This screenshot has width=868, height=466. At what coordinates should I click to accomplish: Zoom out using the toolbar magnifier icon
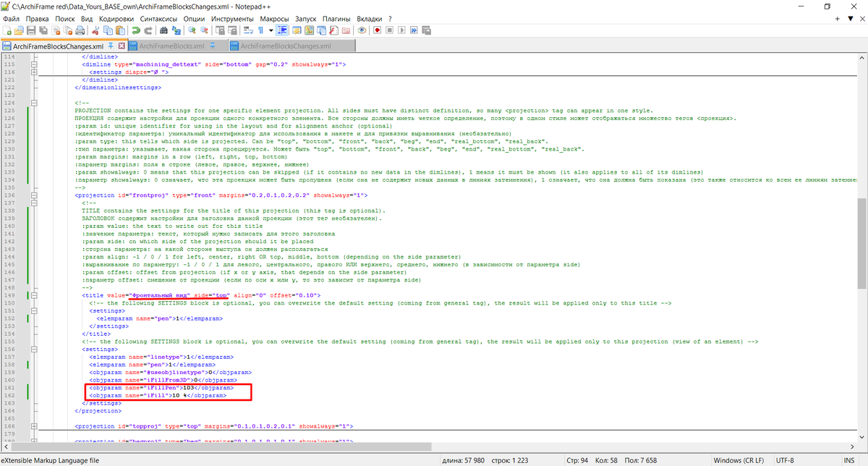[x=204, y=30]
